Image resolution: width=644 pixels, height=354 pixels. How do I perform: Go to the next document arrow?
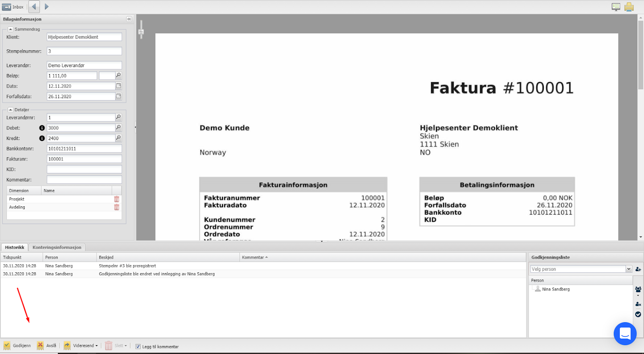(x=47, y=6)
